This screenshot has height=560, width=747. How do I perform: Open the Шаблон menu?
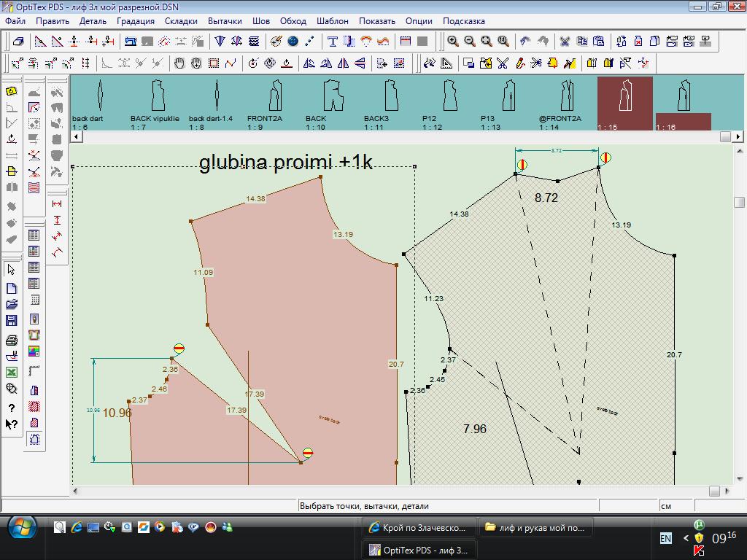(331, 21)
